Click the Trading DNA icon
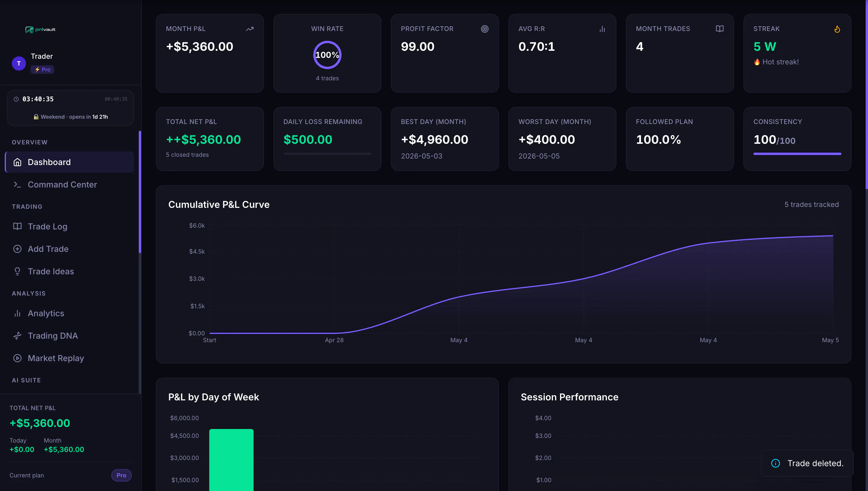The width and height of the screenshot is (868, 491). pos(17,335)
